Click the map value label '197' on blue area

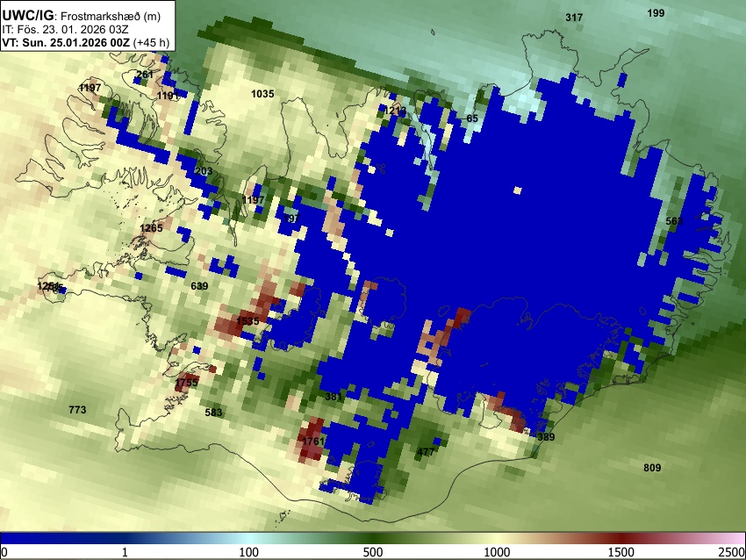(291, 219)
